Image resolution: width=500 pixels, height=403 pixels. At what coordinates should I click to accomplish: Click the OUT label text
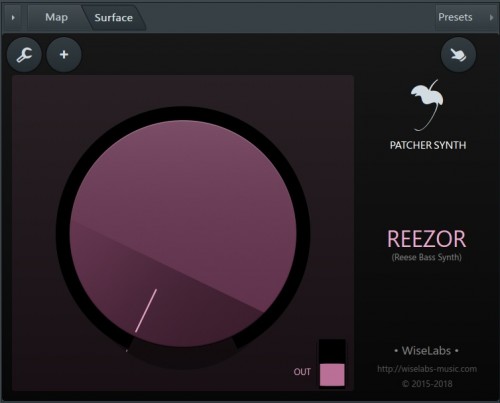302,372
